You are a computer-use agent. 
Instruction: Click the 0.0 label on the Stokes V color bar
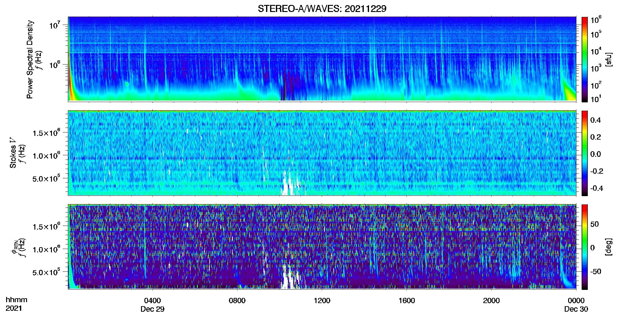tap(595, 154)
